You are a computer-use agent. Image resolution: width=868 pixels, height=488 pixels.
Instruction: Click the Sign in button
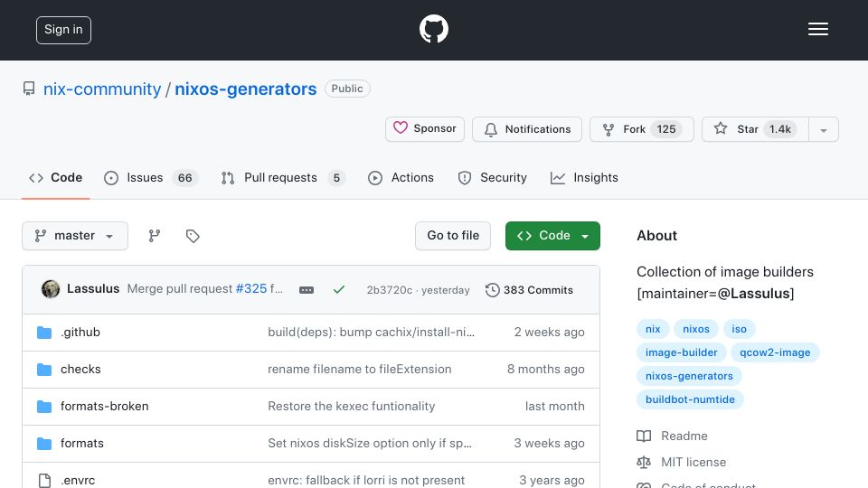tap(63, 30)
